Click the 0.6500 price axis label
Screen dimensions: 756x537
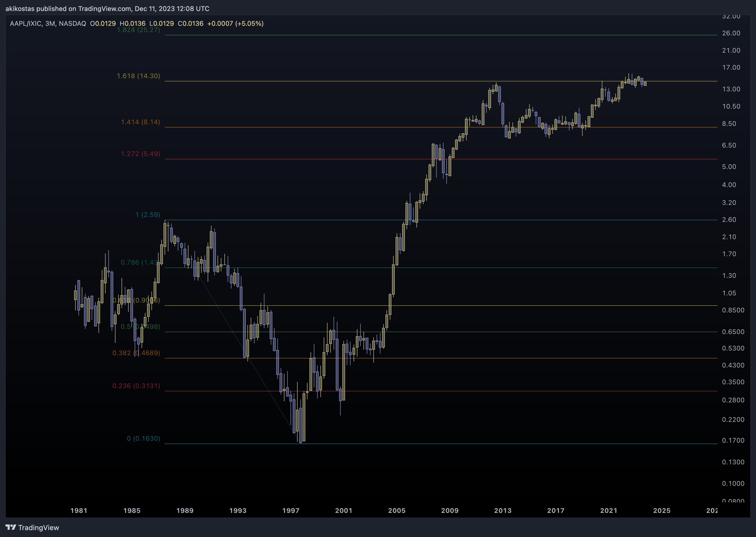pyautogui.click(x=733, y=332)
